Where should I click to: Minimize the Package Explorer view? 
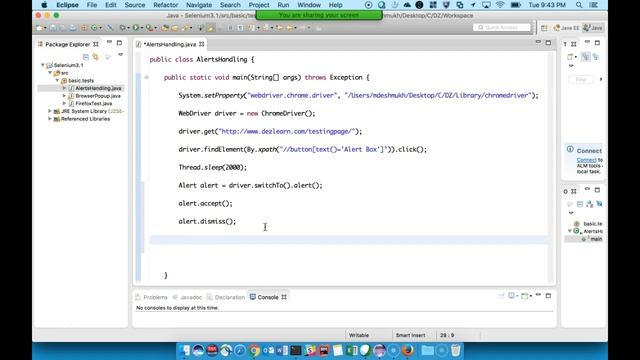[109, 42]
